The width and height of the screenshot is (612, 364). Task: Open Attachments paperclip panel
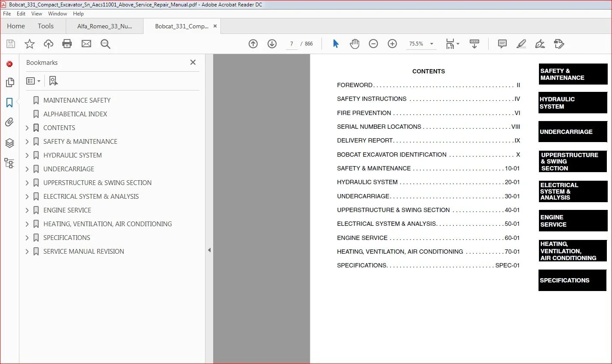[x=9, y=122]
